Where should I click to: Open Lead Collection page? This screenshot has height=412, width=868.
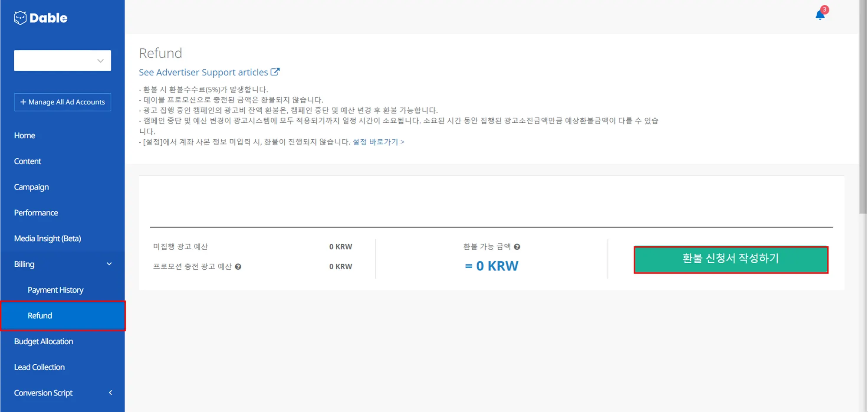click(x=39, y=367)
